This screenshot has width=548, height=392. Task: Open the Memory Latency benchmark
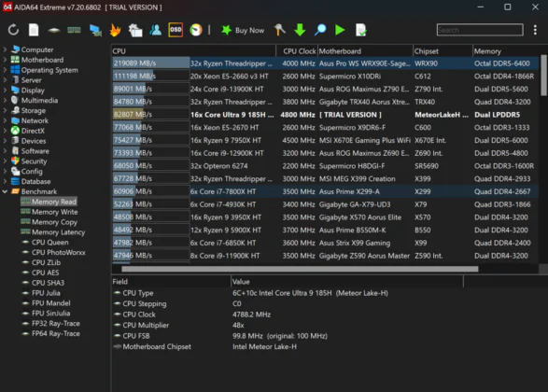pos(58,232)
